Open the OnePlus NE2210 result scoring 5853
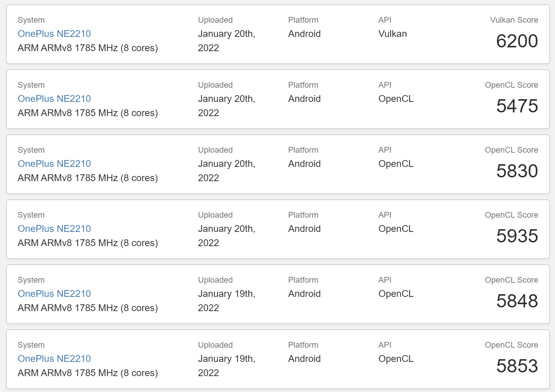The height and width of the screenshot is (392, 555). [x=54, y=359]
